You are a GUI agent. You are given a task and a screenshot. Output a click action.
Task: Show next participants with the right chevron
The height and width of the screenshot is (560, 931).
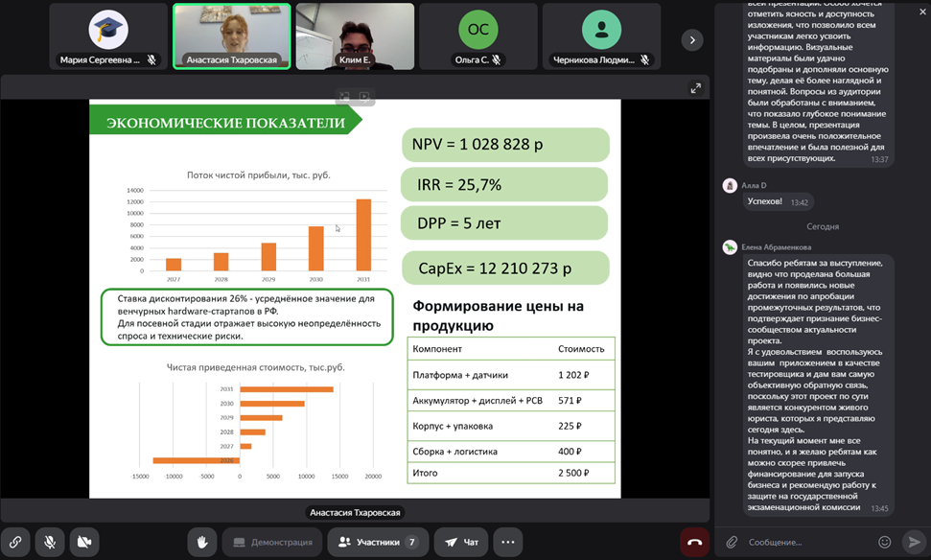click(x=691, y=39)
